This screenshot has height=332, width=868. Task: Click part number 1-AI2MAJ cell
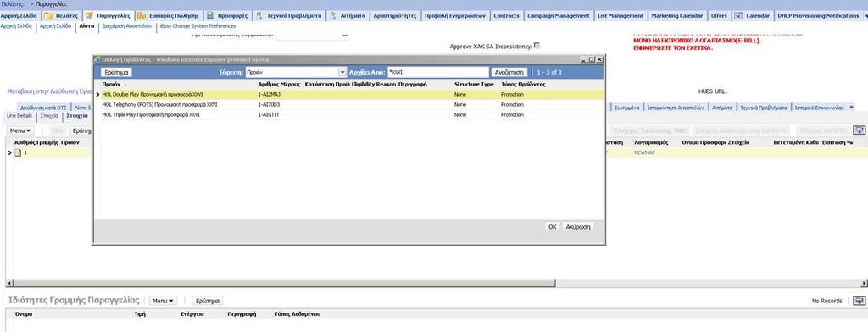tap(270, 95)
